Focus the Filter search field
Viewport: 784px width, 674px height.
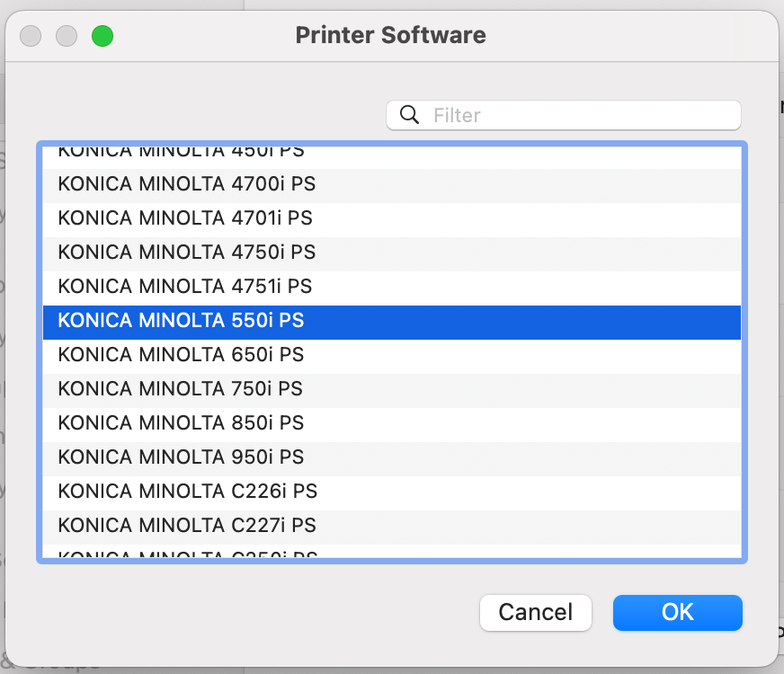click(x=564, y=115)
